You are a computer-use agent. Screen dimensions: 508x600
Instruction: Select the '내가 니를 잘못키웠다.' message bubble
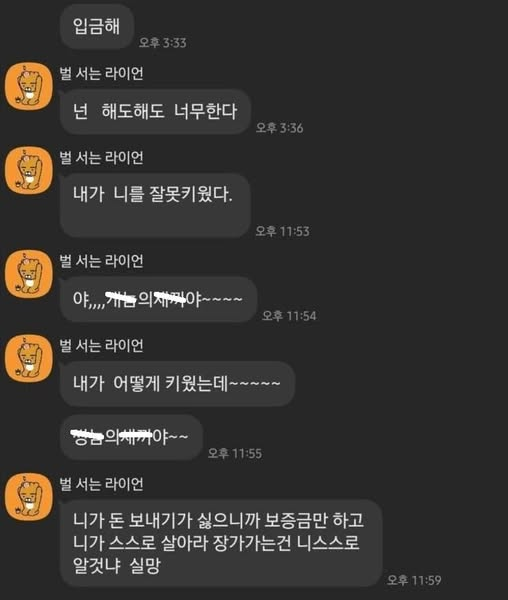point(155,205)
